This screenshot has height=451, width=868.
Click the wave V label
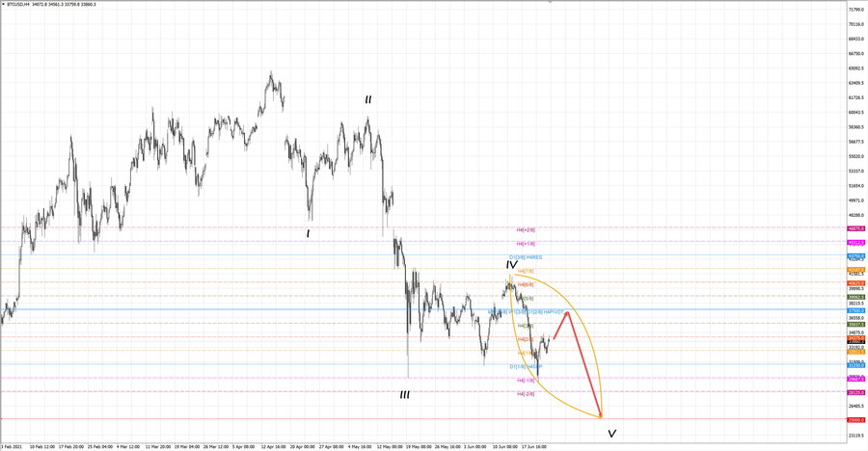coord(611,434)
